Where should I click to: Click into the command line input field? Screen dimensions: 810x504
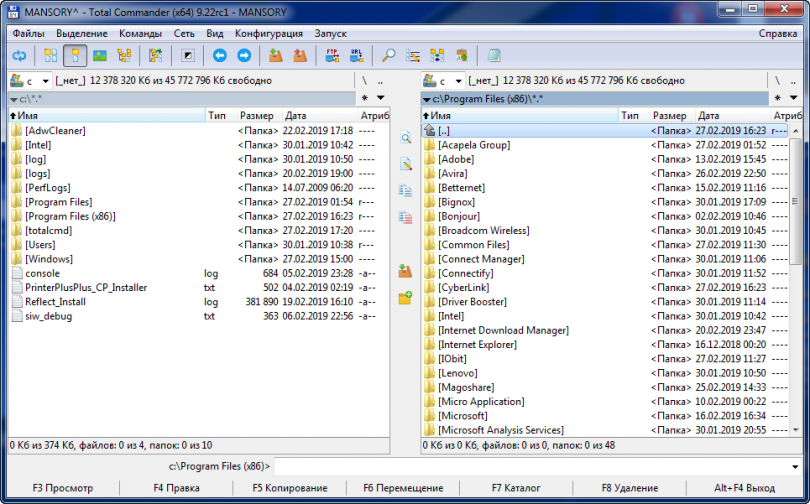pos(532,467)
